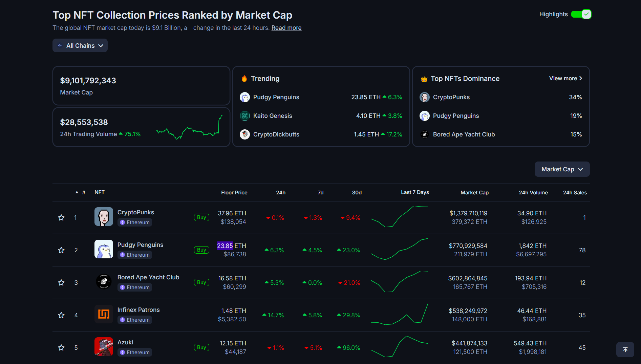
Task: Click Infinex Patrons 14.7% 24h change
Action: (x=273, y=315)
